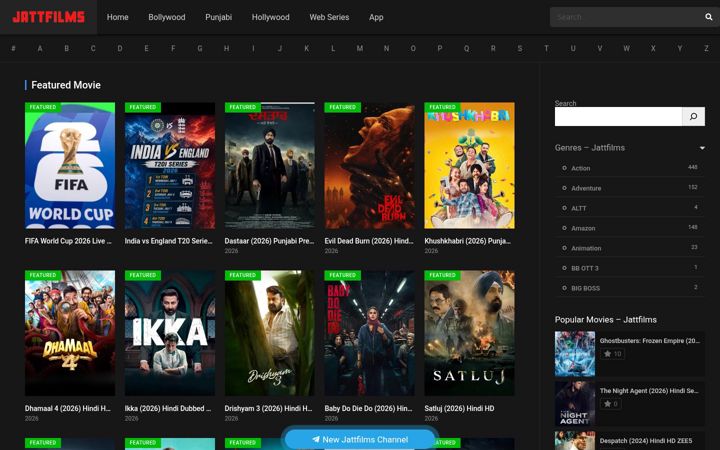The width and height of the screenshot is (720, 450).
Task: Open the India vs England T20 poster
Action: tap(170, 165)
